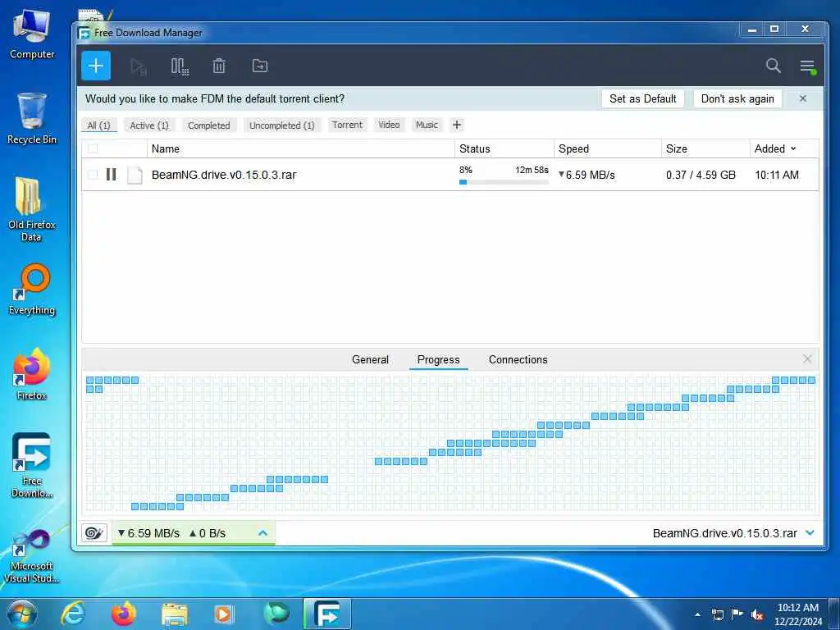Switch to the Progress details tab
This screenshot has width=840, height=630.
click(438, 359)
